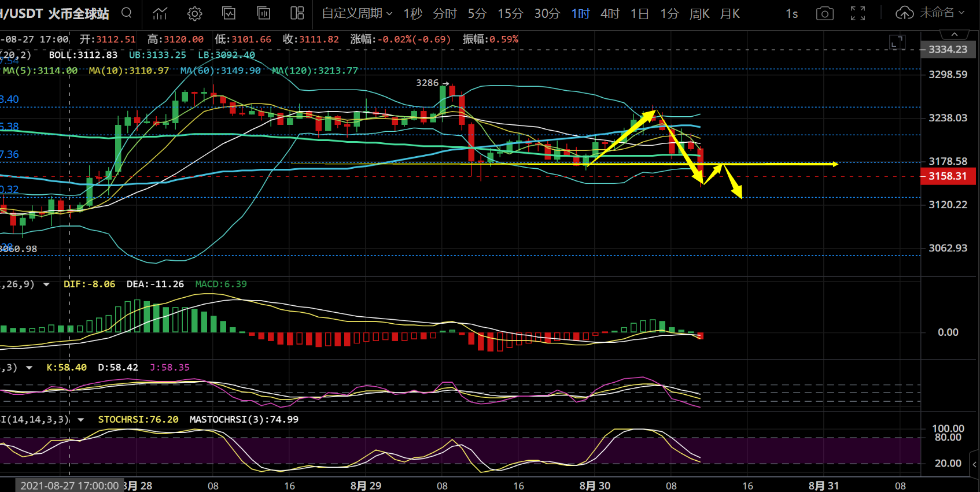Screen dimensions: 980x492
Task: Open the 自定义周期 dropdown
Action: point(357,13)
